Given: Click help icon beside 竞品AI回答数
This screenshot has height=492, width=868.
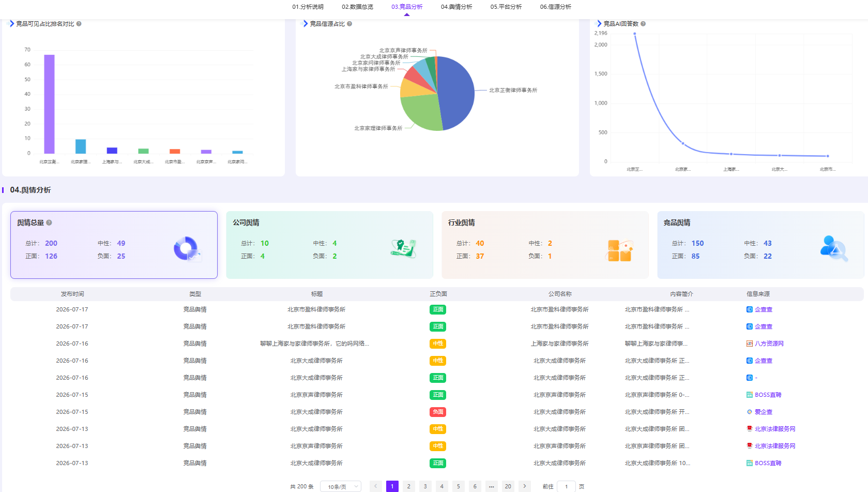Looking at the screenshot, I should pos(643,24).
